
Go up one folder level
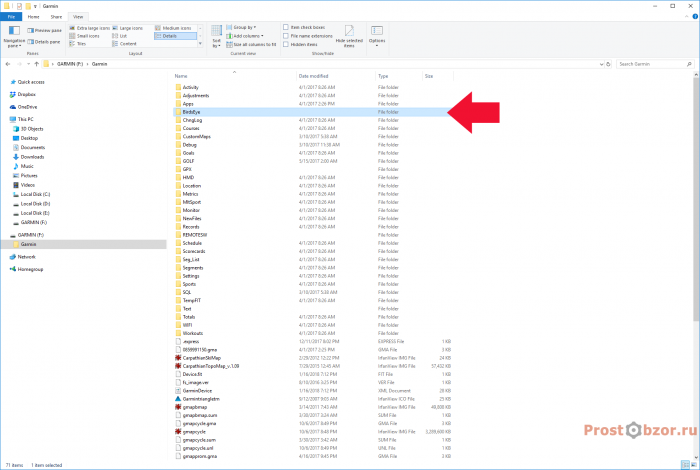click(x=37, y=64)
